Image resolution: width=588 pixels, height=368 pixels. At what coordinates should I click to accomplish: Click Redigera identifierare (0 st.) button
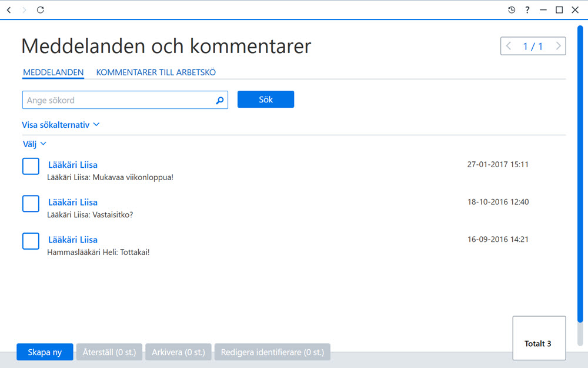click(x=272, y=352)
